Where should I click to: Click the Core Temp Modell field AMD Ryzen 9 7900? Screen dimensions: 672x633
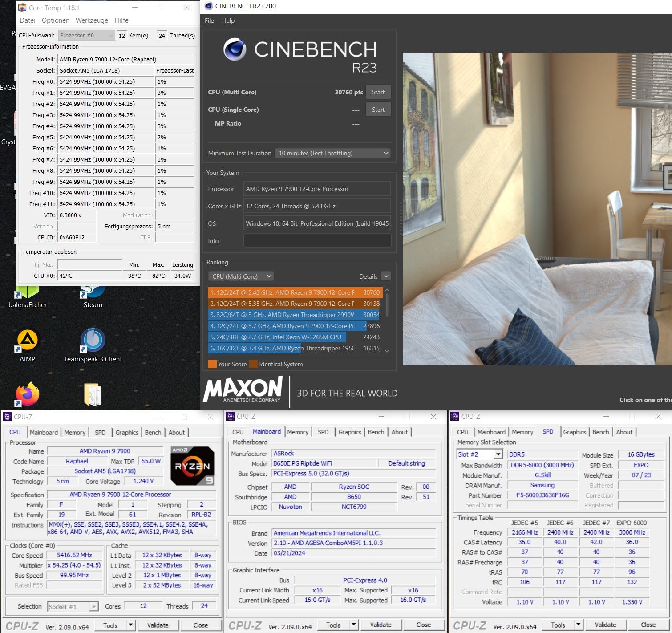click(126, 59)
